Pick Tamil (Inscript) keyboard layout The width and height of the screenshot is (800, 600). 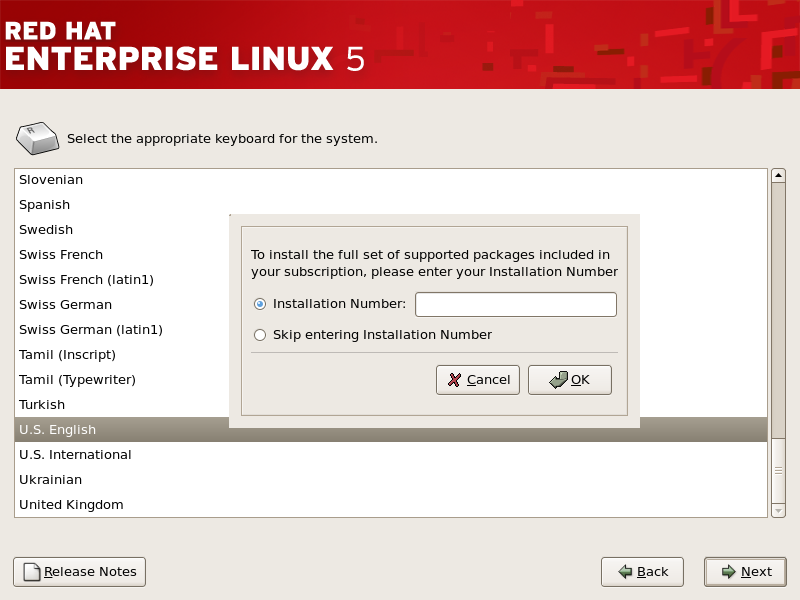67,355
